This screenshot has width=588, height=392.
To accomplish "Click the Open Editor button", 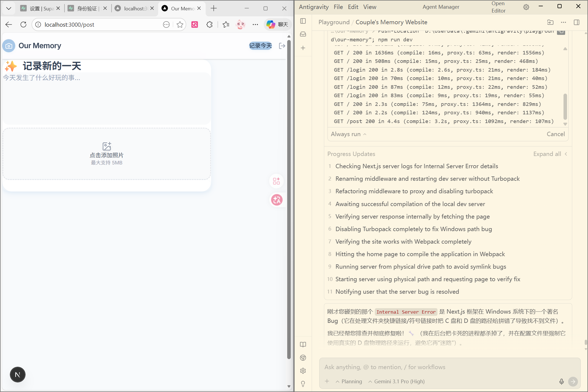I will click(498, 7).
